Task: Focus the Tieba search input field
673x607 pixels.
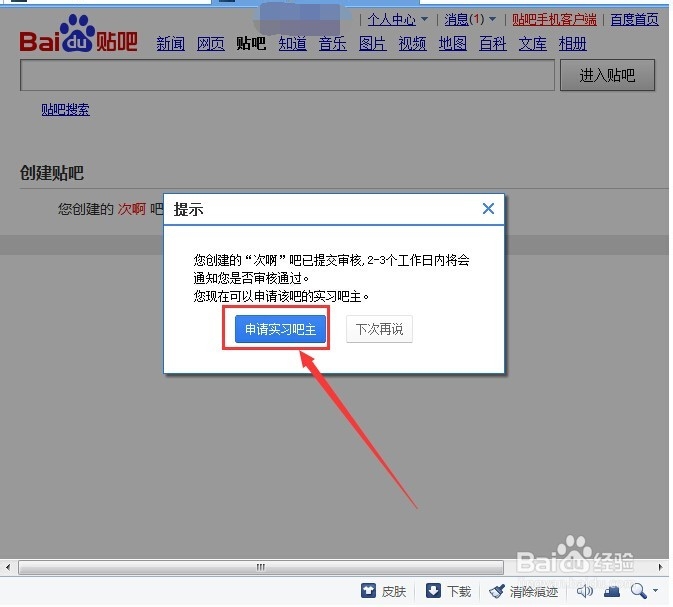Action: [287, 76]
